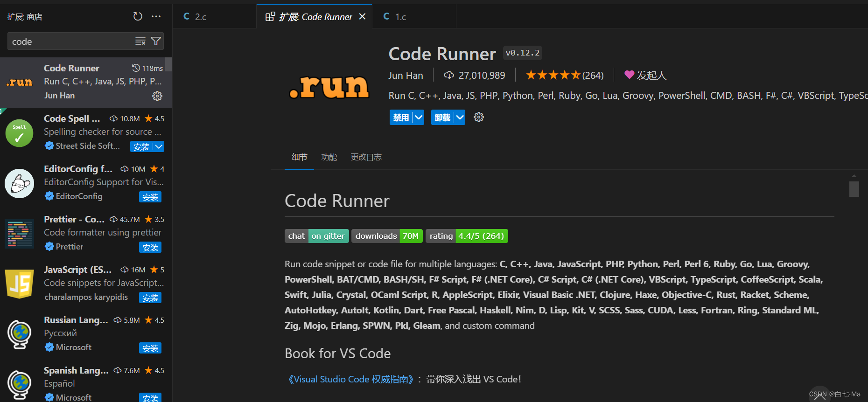This screenshot has width=868, height=402.
Task: Open the extension search filter
Action: [x=156, y=42]
